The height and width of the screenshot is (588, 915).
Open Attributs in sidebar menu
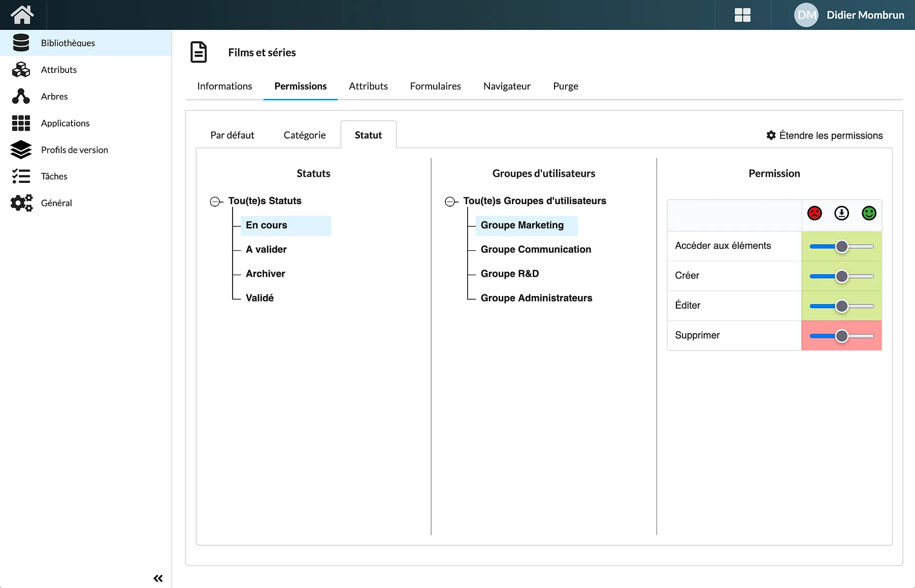click(86, 70)
